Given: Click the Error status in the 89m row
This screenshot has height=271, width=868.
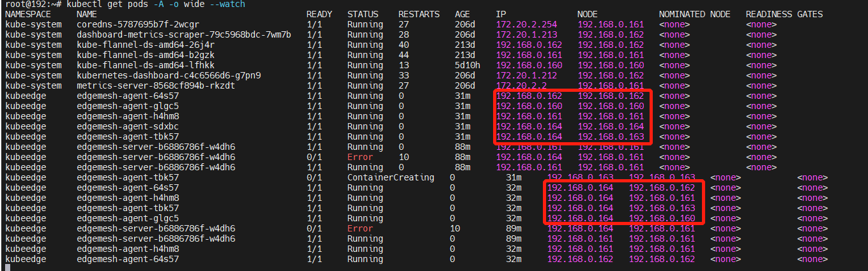Looking at the screenshot, I should [360, 228].
